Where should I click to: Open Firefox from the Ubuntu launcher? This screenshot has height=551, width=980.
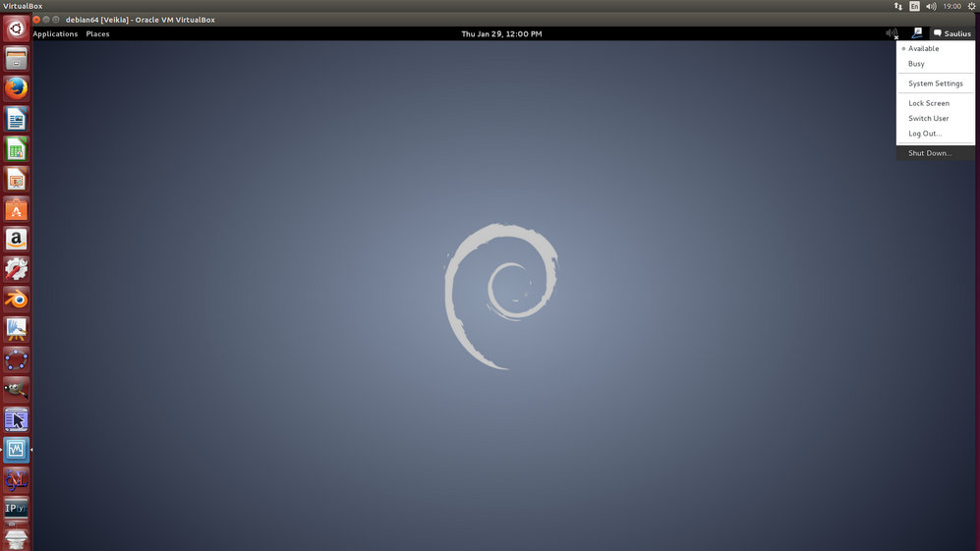(x=16, y=88)
